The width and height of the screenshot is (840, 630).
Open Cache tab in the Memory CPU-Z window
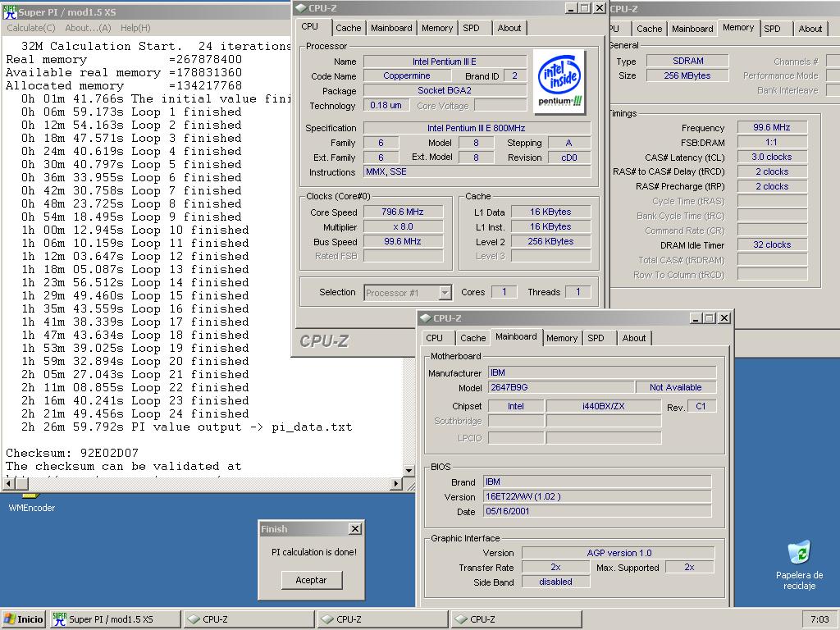pyautogui.click(x=650, y=29)
